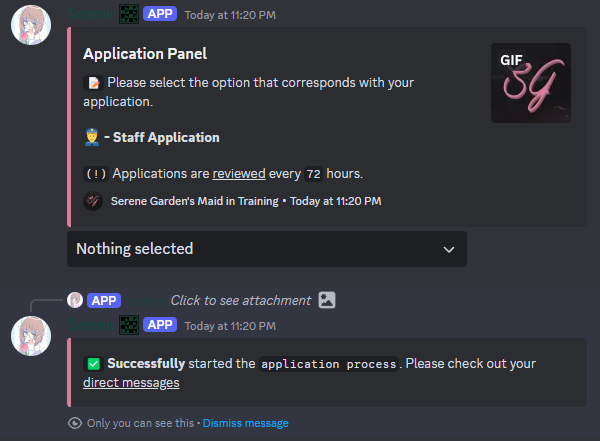
Task: Click the image attachment icon in the reply preview
Action: tap(327, 300)
